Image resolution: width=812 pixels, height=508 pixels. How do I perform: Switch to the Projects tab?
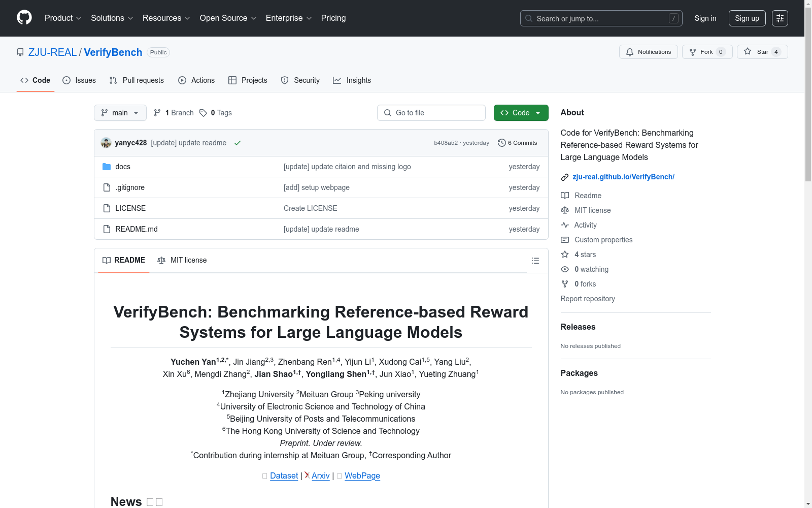point(248,80)
